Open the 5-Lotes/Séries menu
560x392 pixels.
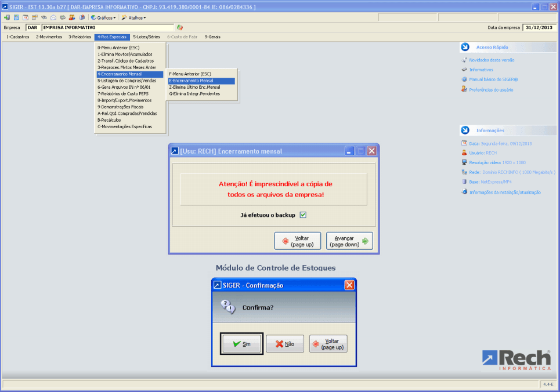[146, 37]
